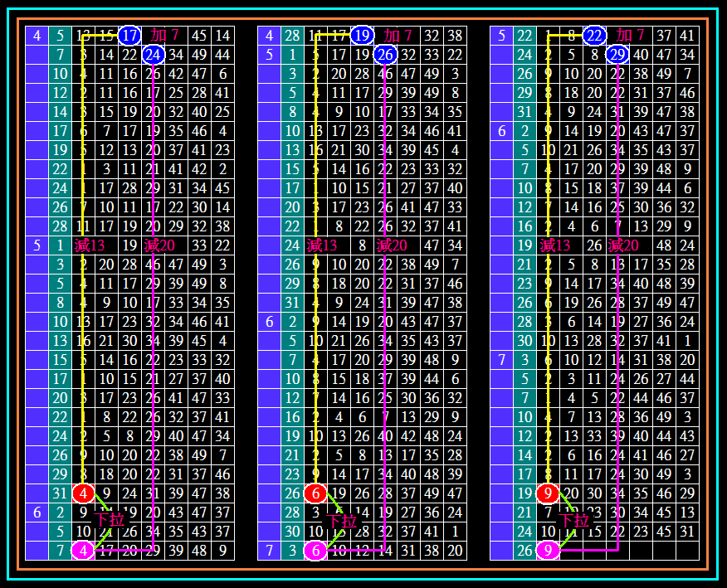The image size is (727, 588).
Task: Click the blue circle numbered 22
Action: (593, 36)
